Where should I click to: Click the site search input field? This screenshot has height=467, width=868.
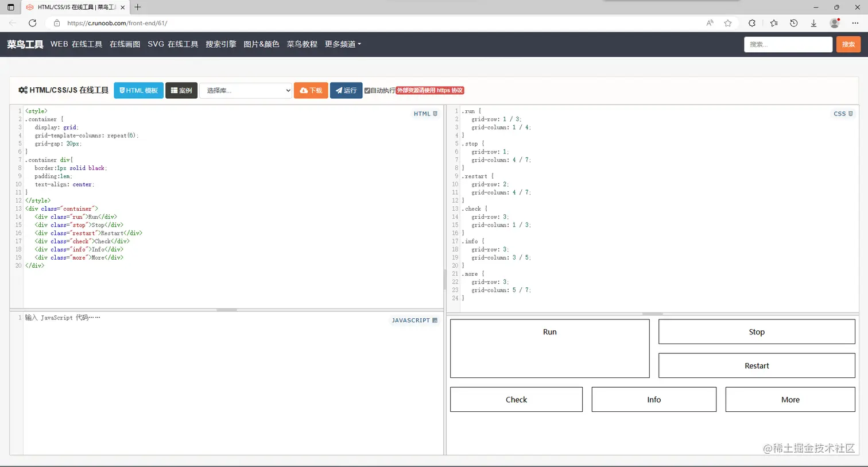click(x=788, y=44)
